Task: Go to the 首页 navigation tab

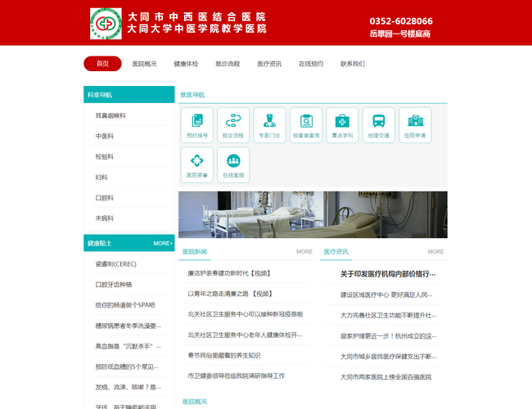Action: (102, 64)
